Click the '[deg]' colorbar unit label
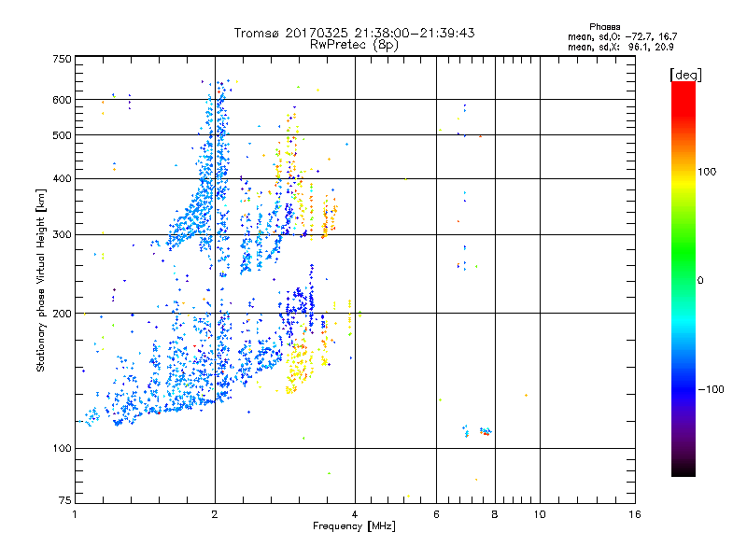The height and width of the screenshot is (560, 747). (x=685, y=75)
